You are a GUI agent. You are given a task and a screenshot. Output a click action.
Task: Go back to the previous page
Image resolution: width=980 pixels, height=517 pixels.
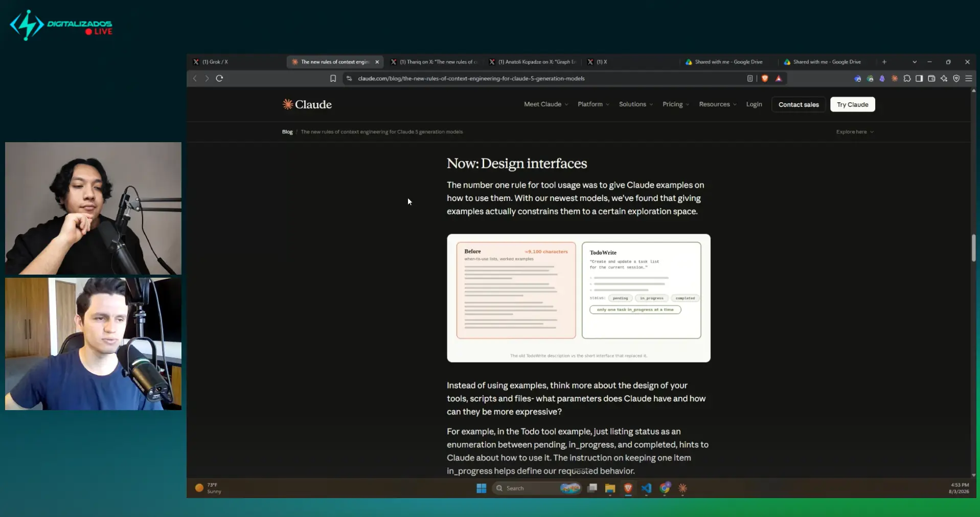(195, 78)
